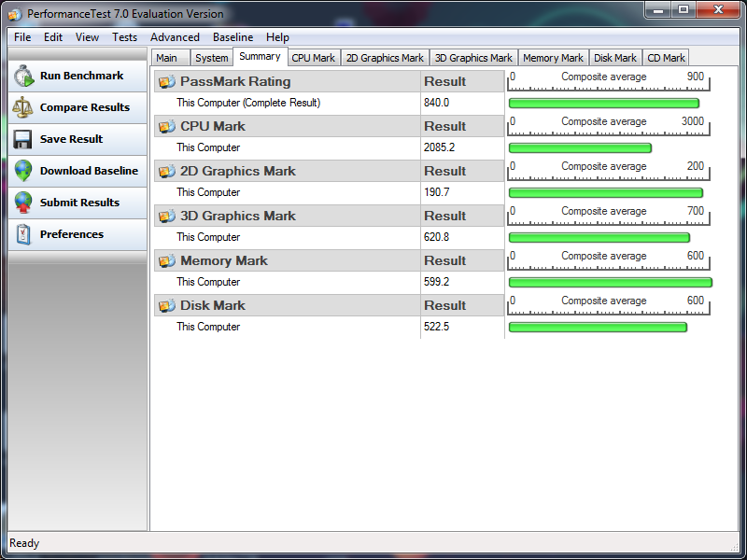This screenshot has height=560, width=747.
Task: Select the Summary tab
Action: pyautogui.click(x=261, y=56)
